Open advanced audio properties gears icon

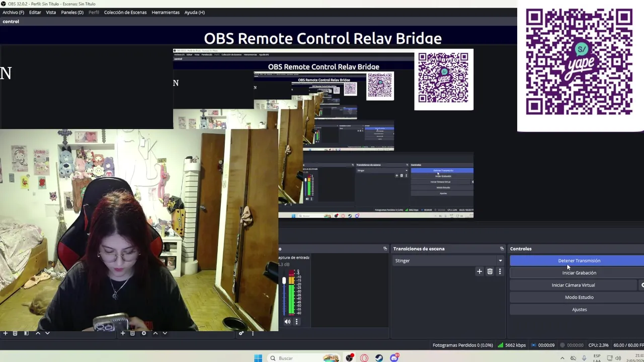[x=242, y=333]
